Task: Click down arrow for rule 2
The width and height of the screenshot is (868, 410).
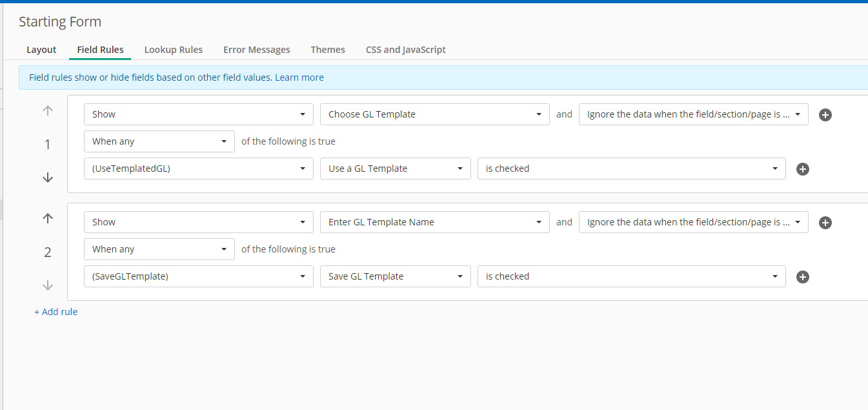Action: [48, 285]
